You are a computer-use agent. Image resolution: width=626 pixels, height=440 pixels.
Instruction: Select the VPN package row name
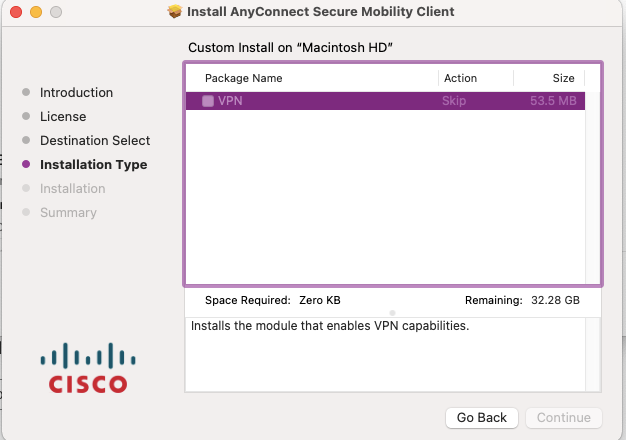(230, 101)
